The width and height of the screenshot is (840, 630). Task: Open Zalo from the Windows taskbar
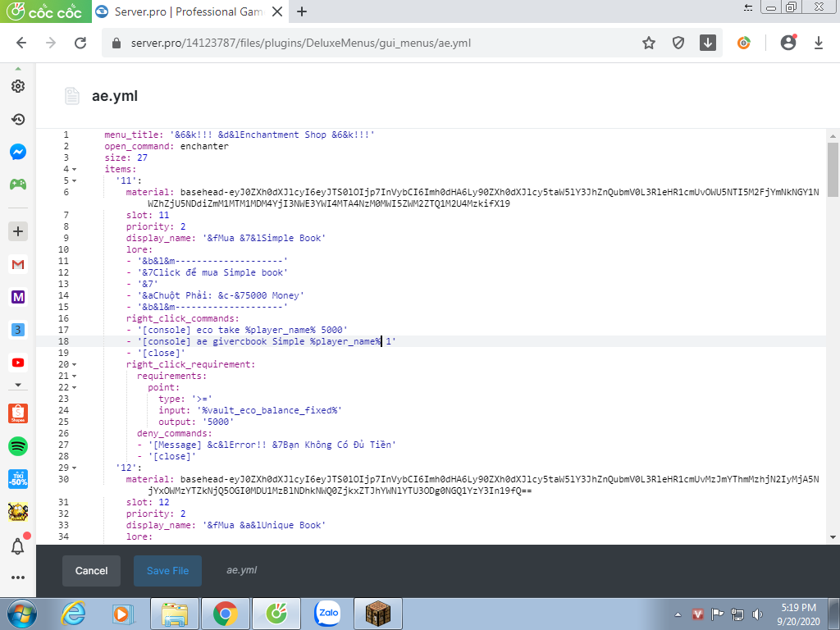point(328,613)
